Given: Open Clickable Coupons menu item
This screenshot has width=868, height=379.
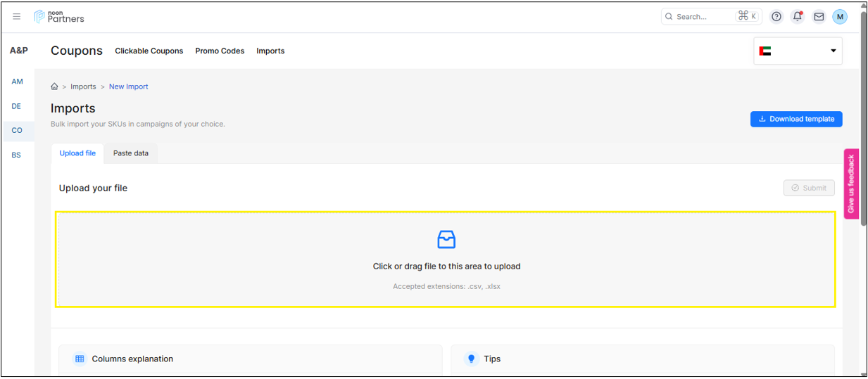Looking at the screenshot, I should point(149,51).
